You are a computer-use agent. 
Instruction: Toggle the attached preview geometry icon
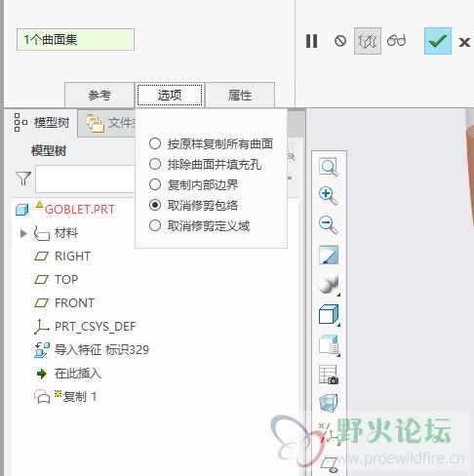point(368,41)
